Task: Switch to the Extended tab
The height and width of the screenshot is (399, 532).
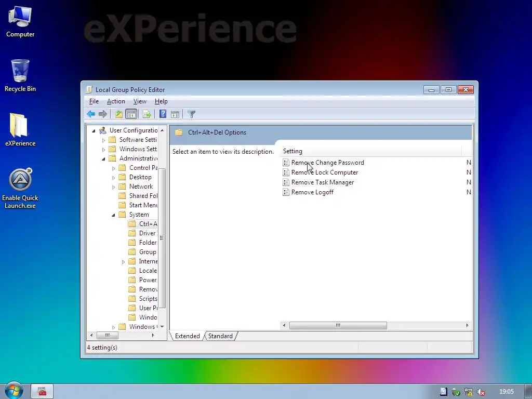Action: (x=187, y=336)
